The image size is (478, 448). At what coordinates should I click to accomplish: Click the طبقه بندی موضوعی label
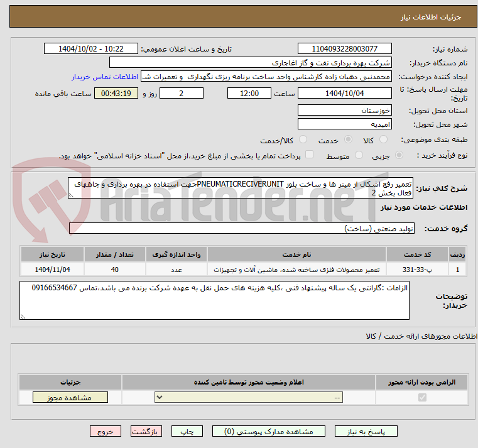pos(434,139)
